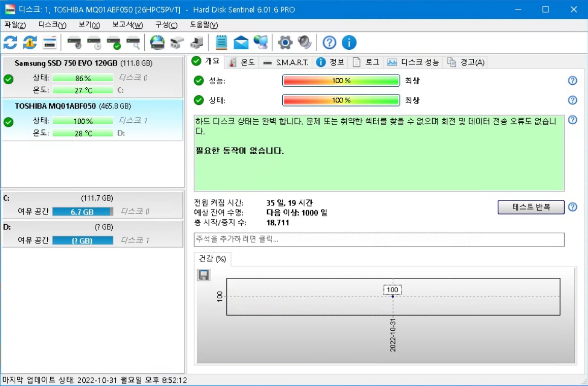Click Samsung SSD 86 % health bar
588x386 pixels.
83,78
